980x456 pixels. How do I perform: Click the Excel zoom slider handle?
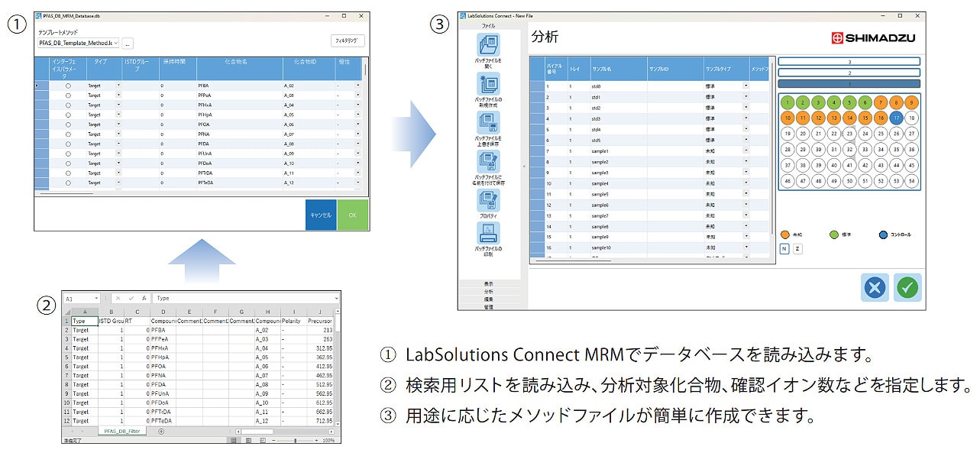(x=295, y=441)
